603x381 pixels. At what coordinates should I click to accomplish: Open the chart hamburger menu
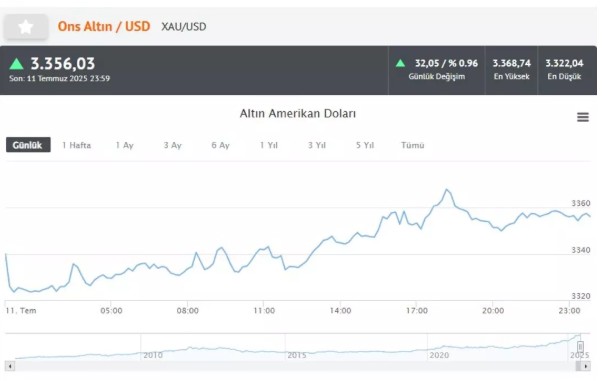click(x=583, y=117)
